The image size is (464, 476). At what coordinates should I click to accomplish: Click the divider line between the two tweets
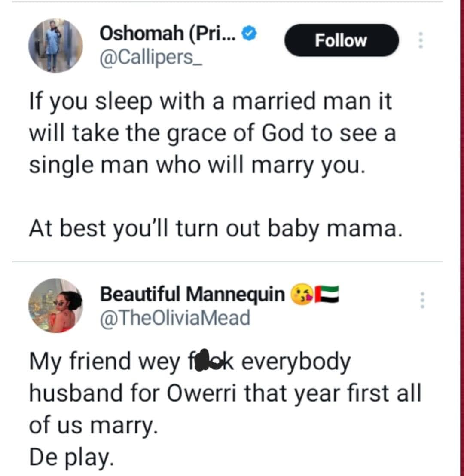coord(228,261)
